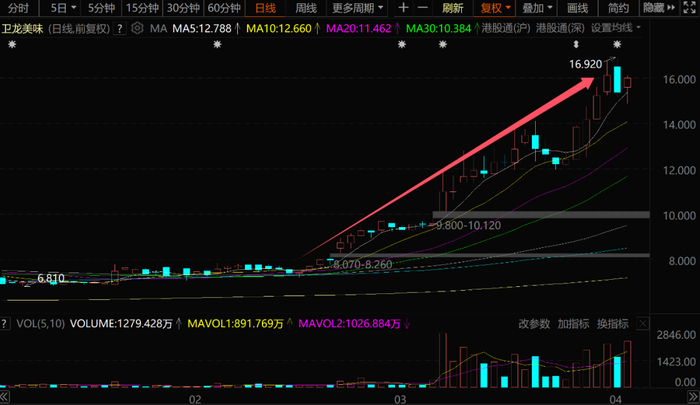Zoom in chart with plus icon
The height and width of the screenshot is (405, 700).
403,8
